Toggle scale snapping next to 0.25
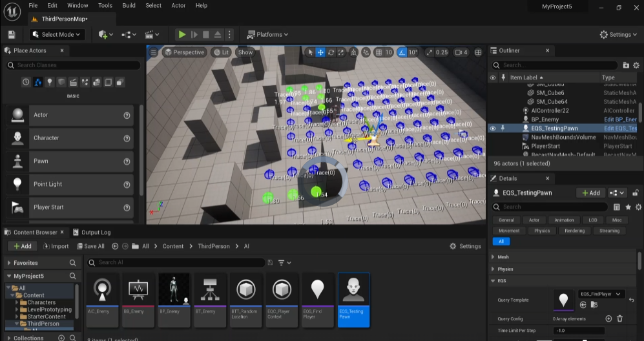This screenshot has height=341, width=644. click(x=430, y=52)
